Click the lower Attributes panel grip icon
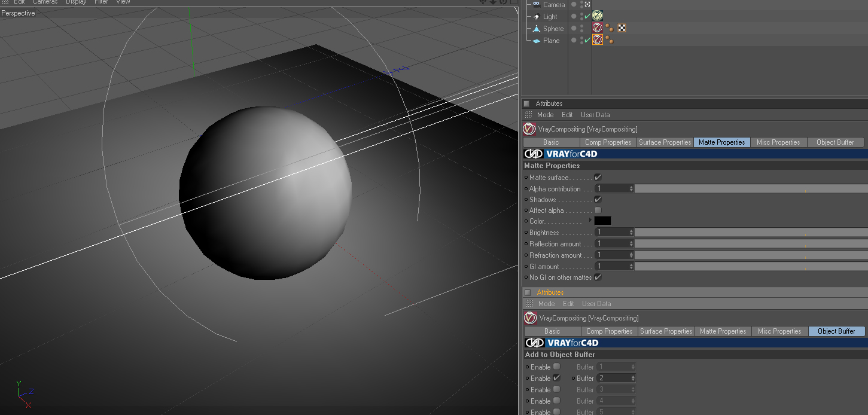The image size is (868, 415). [528, 304]
